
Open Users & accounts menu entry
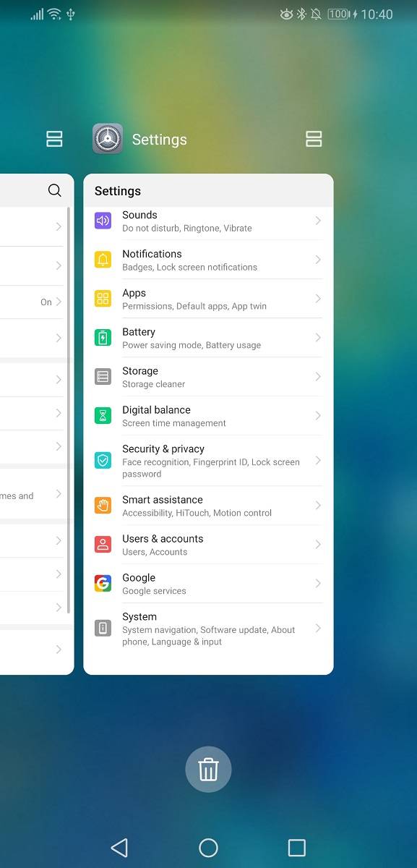208,545
